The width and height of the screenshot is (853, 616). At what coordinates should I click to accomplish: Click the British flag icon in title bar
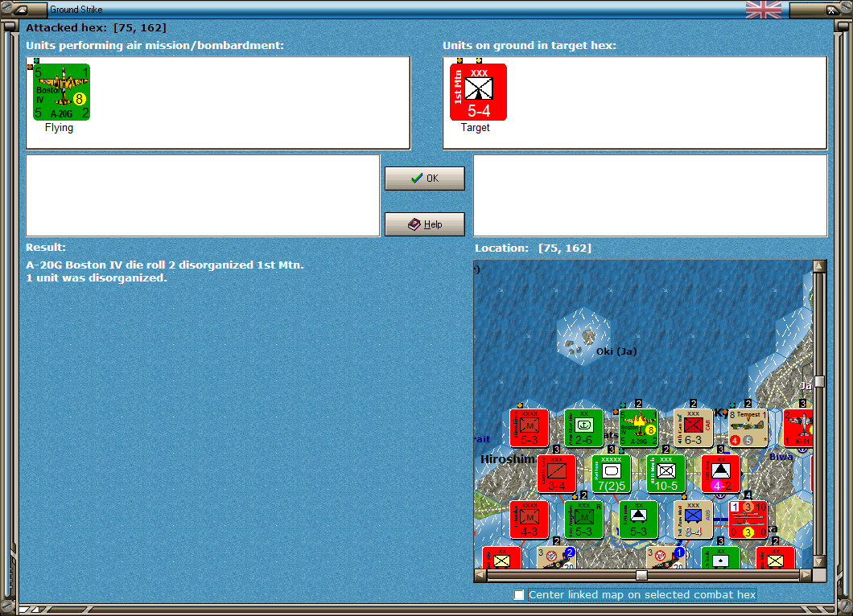[763, 9]
